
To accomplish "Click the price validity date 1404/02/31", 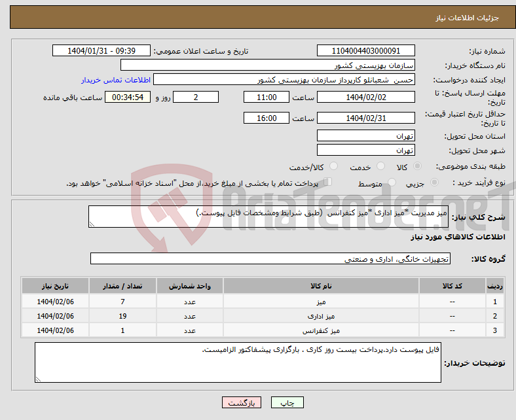I will 365,118.
